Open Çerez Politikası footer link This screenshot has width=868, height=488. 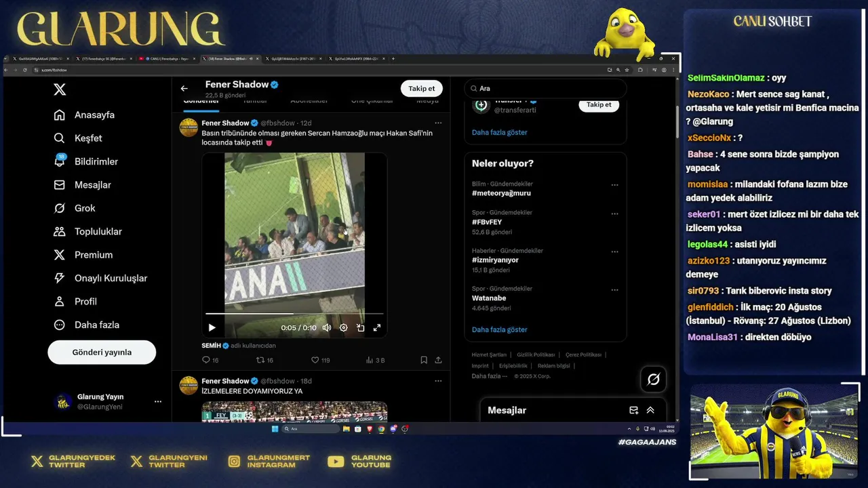[583, 354]
